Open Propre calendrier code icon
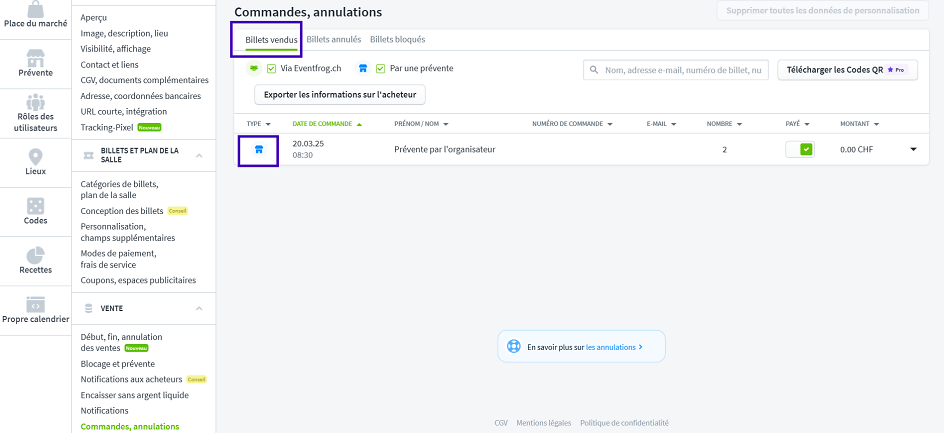Viewport: 944px width, 433px height. pos(35,304)
